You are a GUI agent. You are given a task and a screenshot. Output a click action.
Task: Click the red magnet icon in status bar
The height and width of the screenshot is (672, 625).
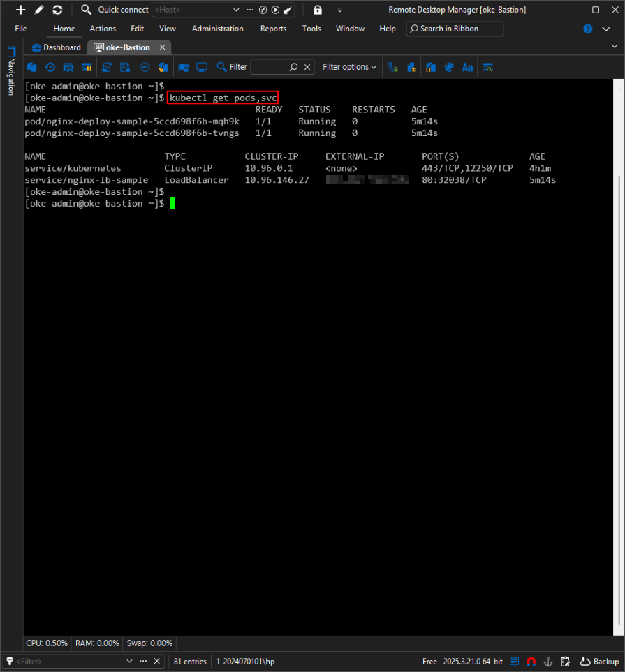coord(531,661)
